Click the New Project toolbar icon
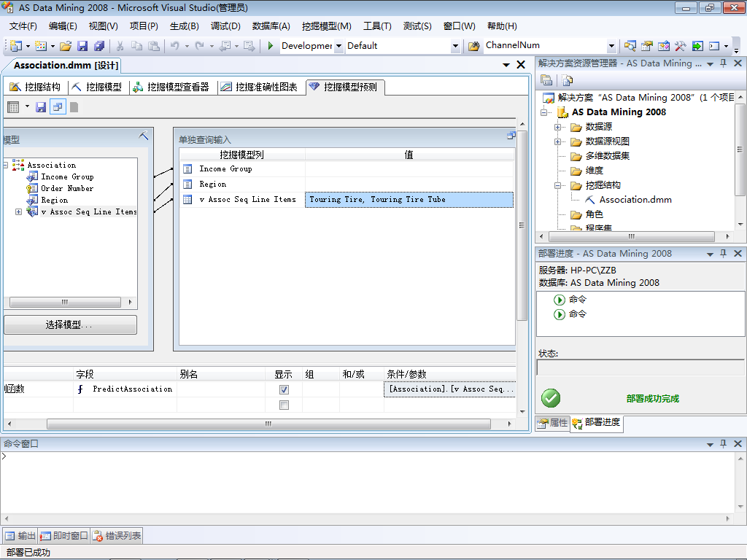 point(16,46)
